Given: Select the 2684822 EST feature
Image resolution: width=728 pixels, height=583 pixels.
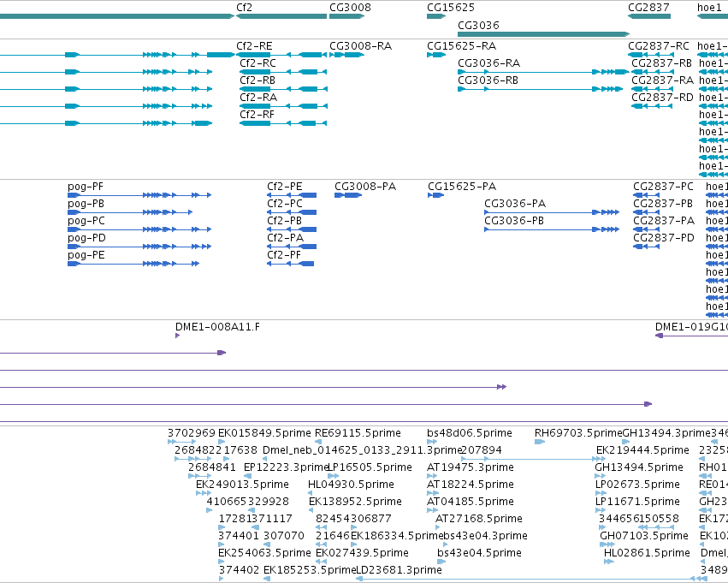Looking at the screenshot, I should point(193,459).
